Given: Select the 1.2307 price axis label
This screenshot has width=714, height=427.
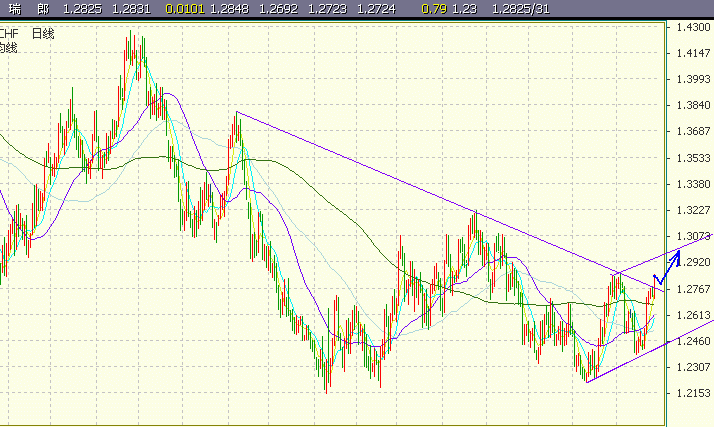Looking at the screenshot, I should point(693,366).
